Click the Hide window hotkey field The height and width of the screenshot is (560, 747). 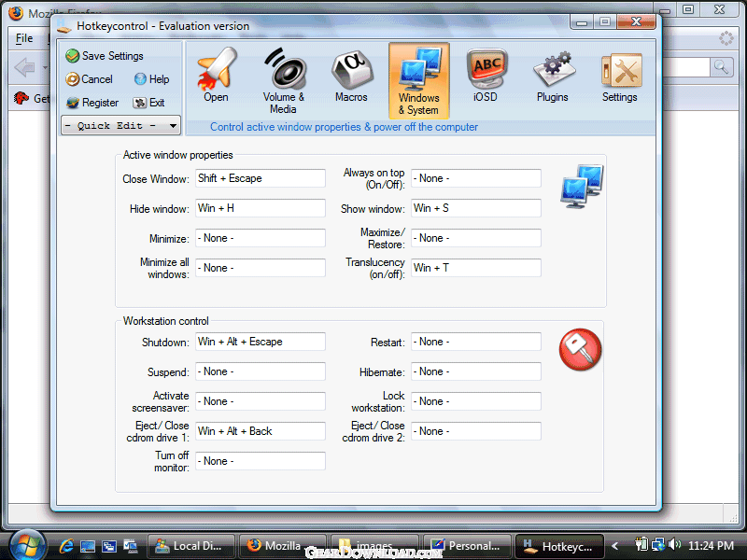261,208
